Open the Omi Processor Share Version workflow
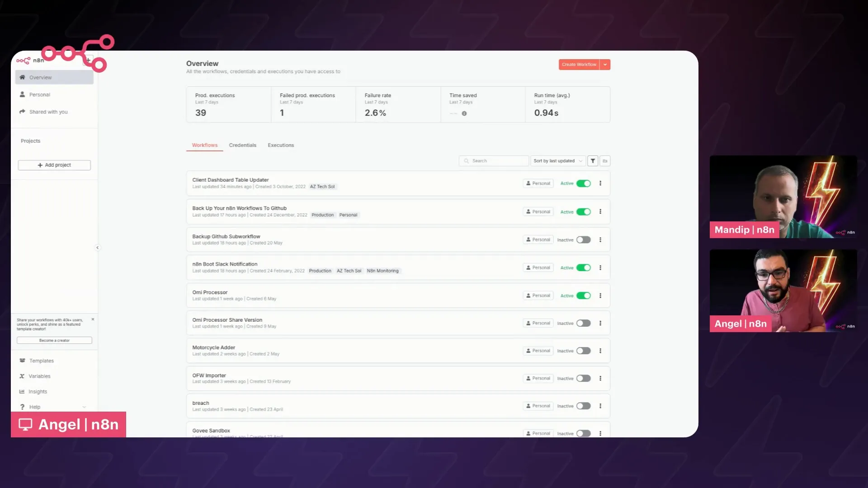The width and height of the screenshot is (868, 488). click(x=227, y=320)
